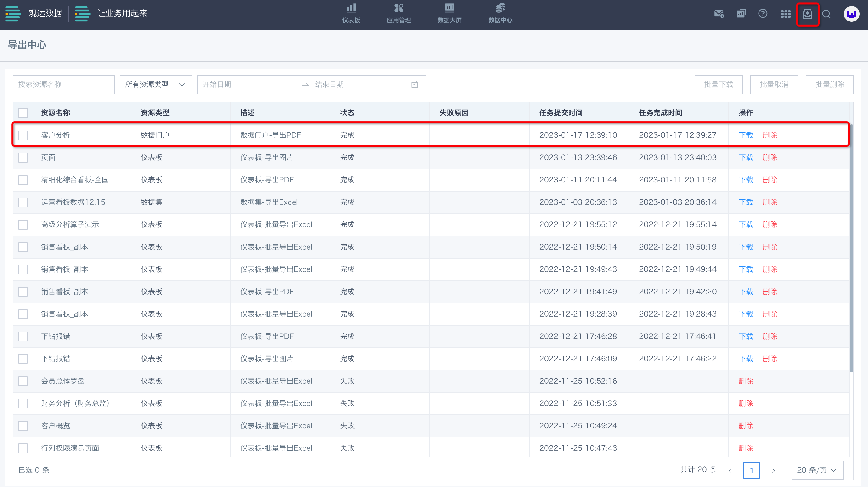Click the 批量删除 button
868x487 pixels.
(x=830, y=85)
